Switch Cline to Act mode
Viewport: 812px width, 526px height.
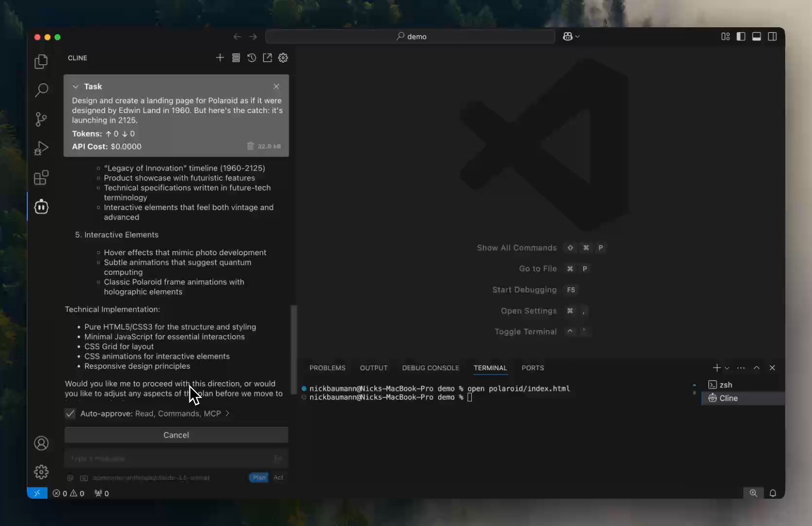(x=278, y=477)
